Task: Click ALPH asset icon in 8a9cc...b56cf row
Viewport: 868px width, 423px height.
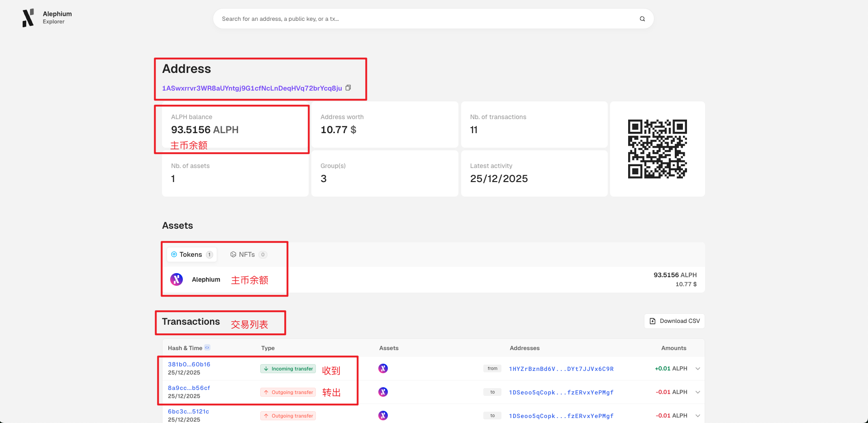Action: point(383,392)
